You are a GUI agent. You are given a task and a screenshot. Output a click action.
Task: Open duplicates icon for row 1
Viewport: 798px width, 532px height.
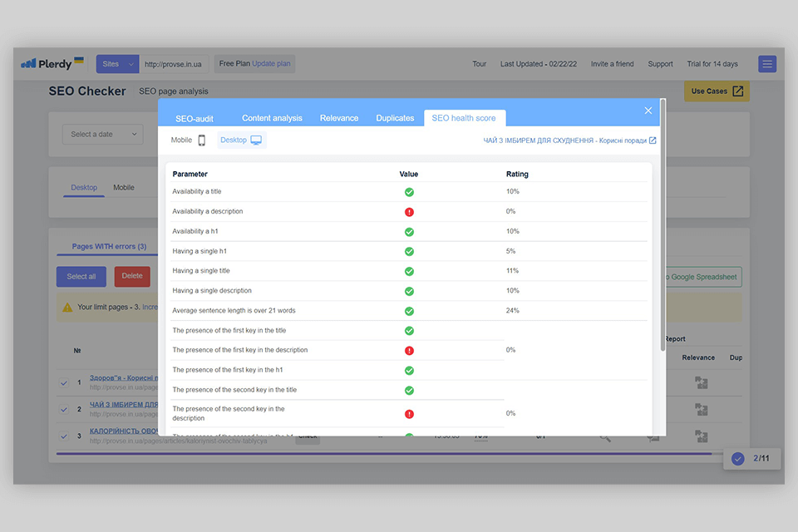point(702,383)
